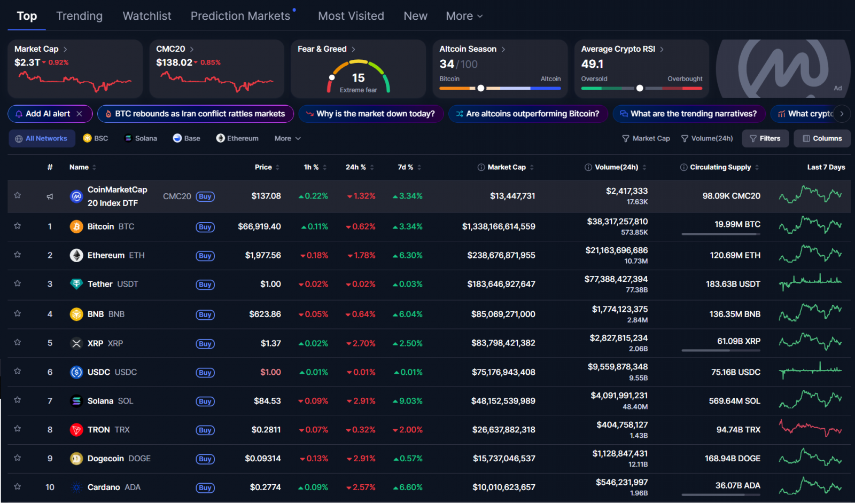The height and width of the screenshot is (504, 855).
Task: Click the Solana coin icon in row 7
Action: pyautogui.click(x=76, y=401)
